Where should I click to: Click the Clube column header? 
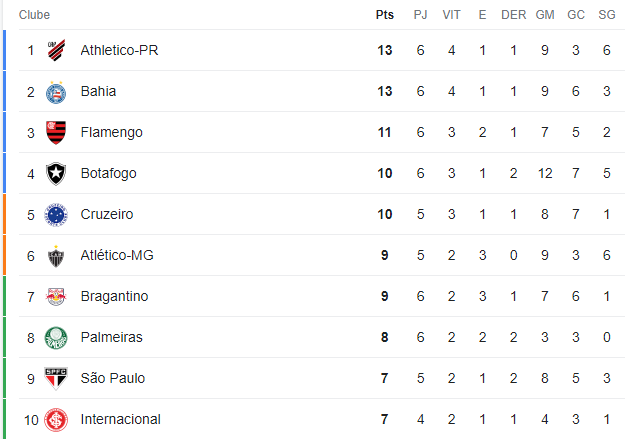[x=34, y=15]
